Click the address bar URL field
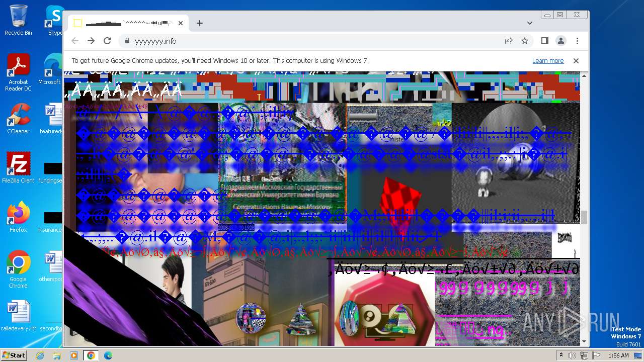 tap(312, 41)
